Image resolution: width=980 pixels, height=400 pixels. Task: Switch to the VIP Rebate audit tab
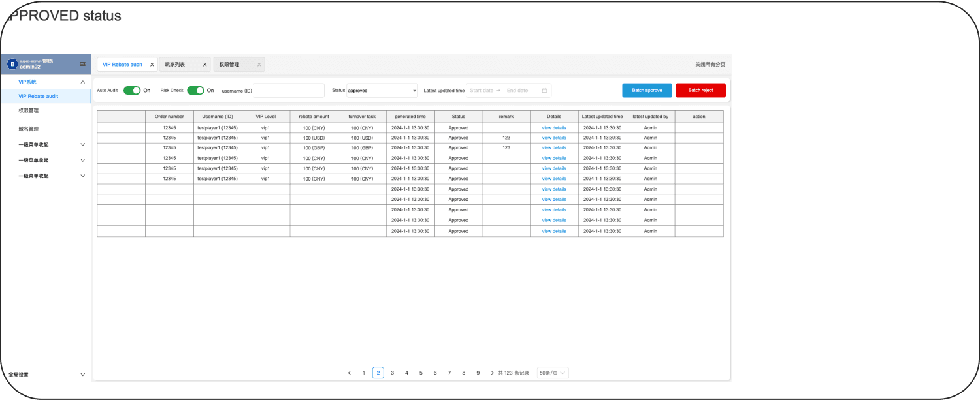123,65
